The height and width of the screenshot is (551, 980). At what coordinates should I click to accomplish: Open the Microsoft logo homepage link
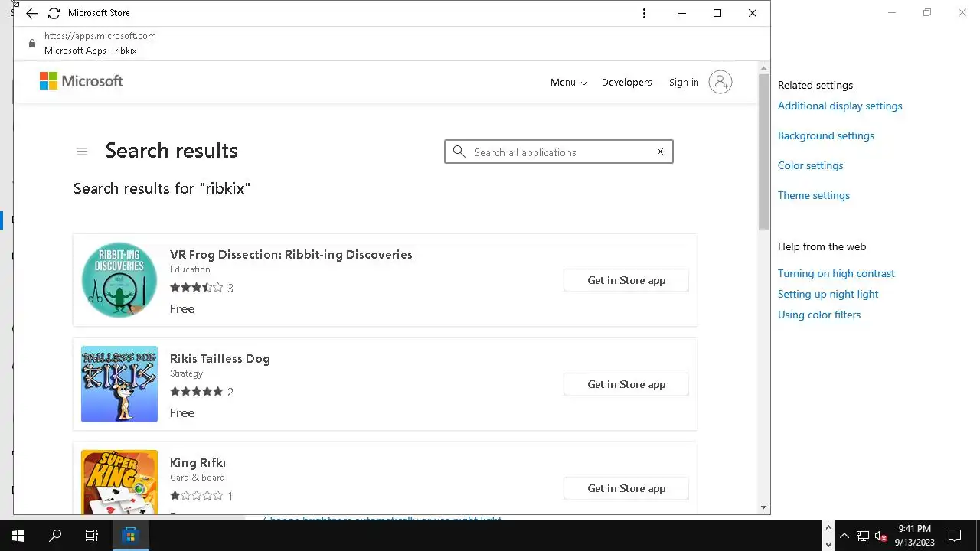click(x=81, y=81)
